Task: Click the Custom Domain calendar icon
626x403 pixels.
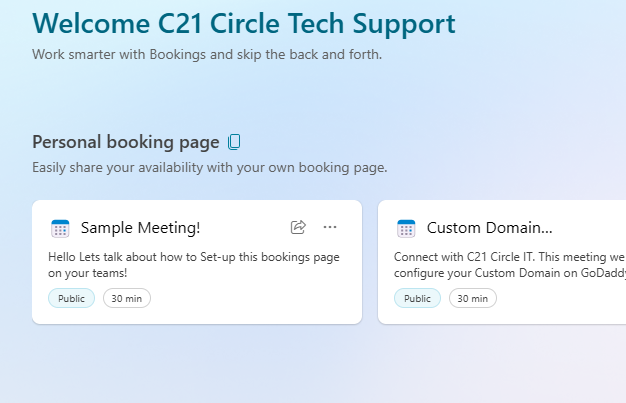Action: [x=406, y=228]
